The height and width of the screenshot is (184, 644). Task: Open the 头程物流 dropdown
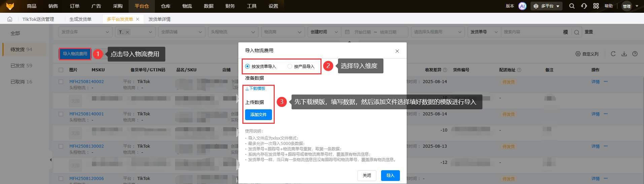(x=233, y=32)
